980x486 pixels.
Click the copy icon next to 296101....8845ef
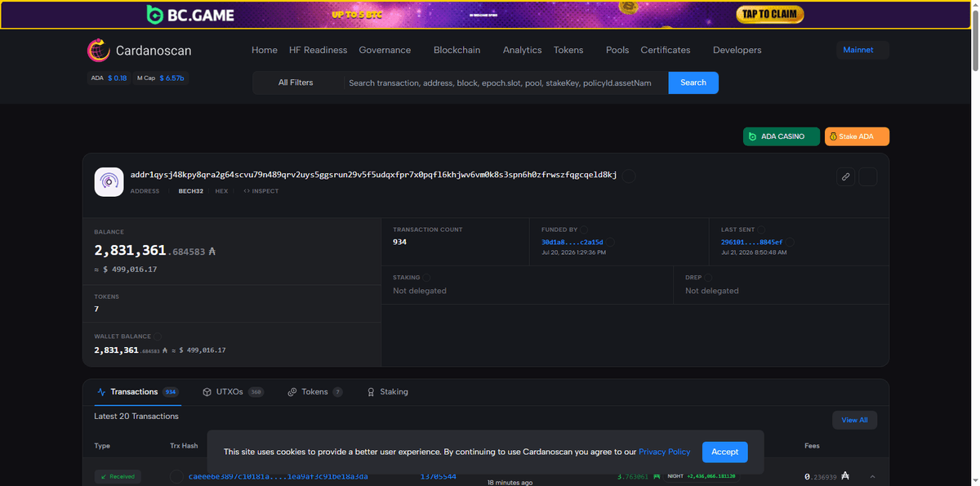coord(790,243)
